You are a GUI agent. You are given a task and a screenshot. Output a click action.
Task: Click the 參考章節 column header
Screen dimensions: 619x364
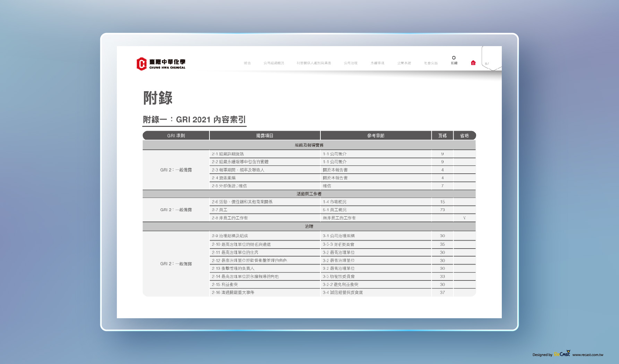(376, 136)
